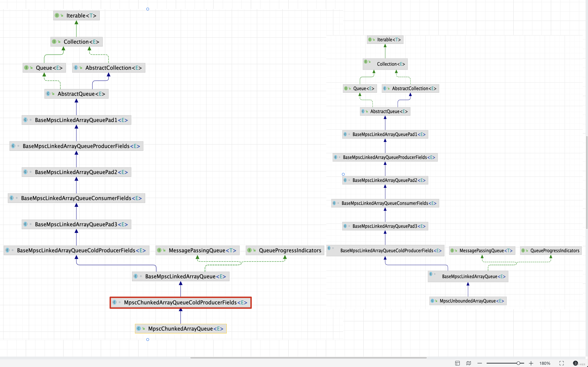Click right BaseMpscLinkedArrayQueueProducerFields<E> label
This screenshot has width=588, height=367.
click(x=389, y=157)
